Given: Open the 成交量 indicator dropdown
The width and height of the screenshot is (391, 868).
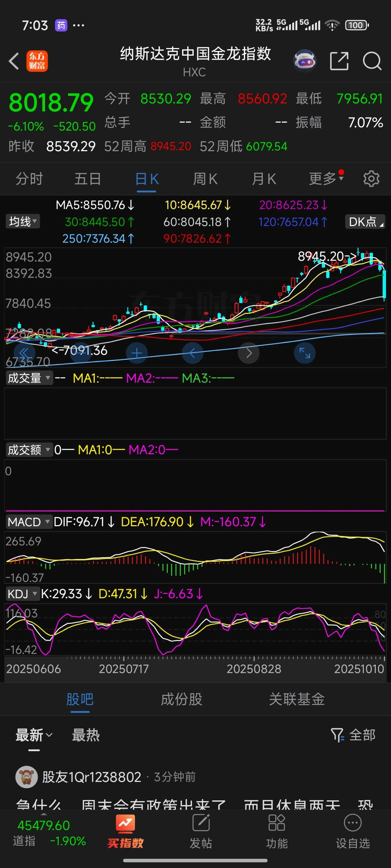Looking at the screenshot, I should (x=29, y=378).
